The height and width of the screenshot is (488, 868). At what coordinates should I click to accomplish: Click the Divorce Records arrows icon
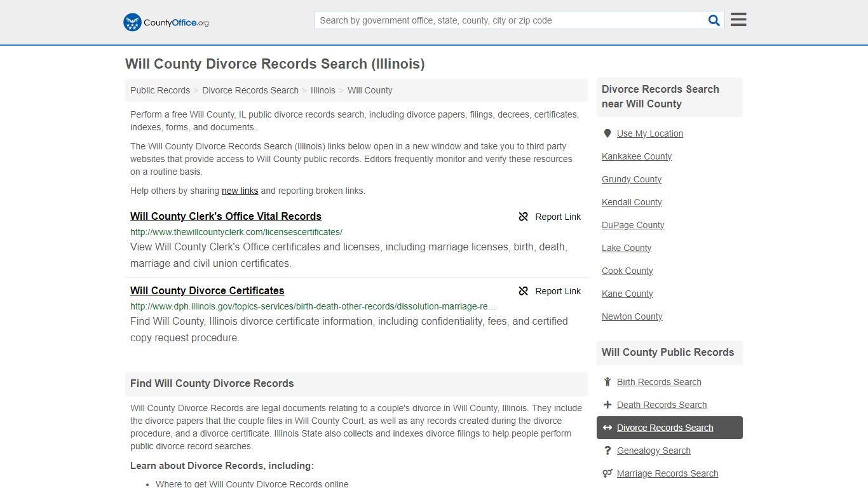tap(607, 428)
